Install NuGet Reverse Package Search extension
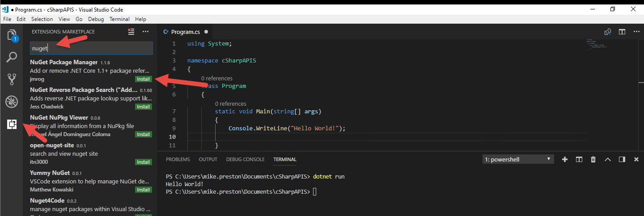The image size is (644, 216). [144, 107]
